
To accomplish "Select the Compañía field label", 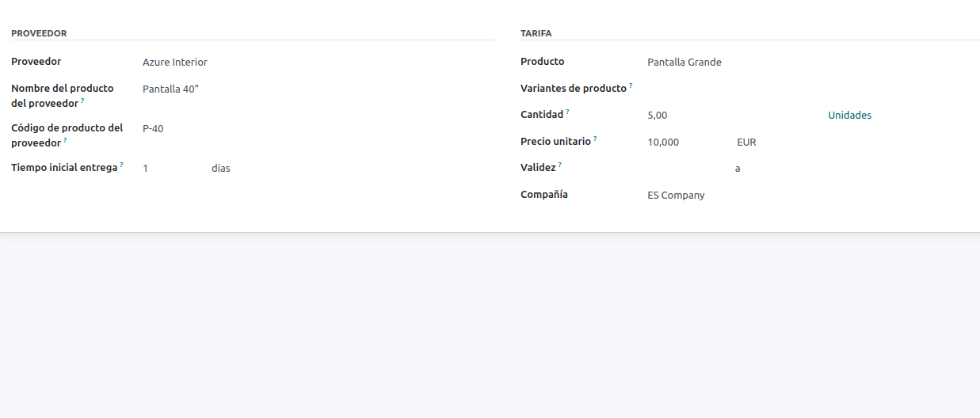I will pyautogui.click(x=544, y=194).
